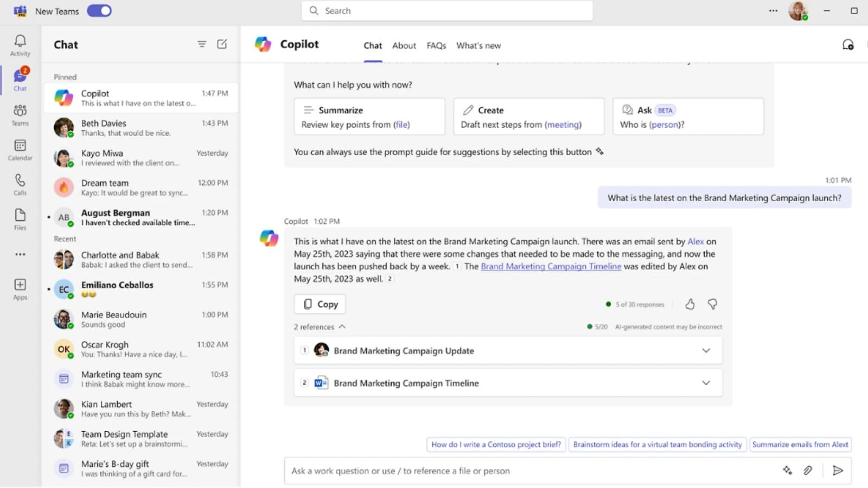Open Team Design Template chat
This screenshot has width=868, height=488.
pyautogui.click(x=141, y=439)
